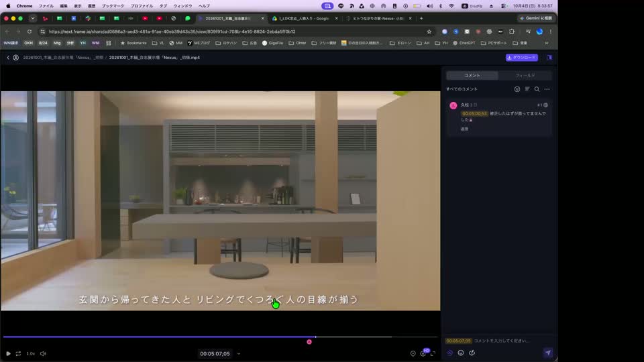
Task: Open comments more options menu
Action: (x=547, y=89)
